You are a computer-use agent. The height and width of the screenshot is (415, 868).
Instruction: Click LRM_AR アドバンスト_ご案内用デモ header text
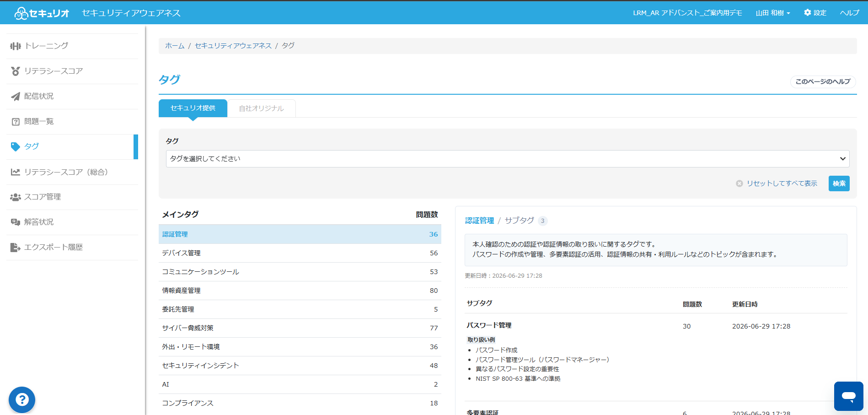coord(687,13)
